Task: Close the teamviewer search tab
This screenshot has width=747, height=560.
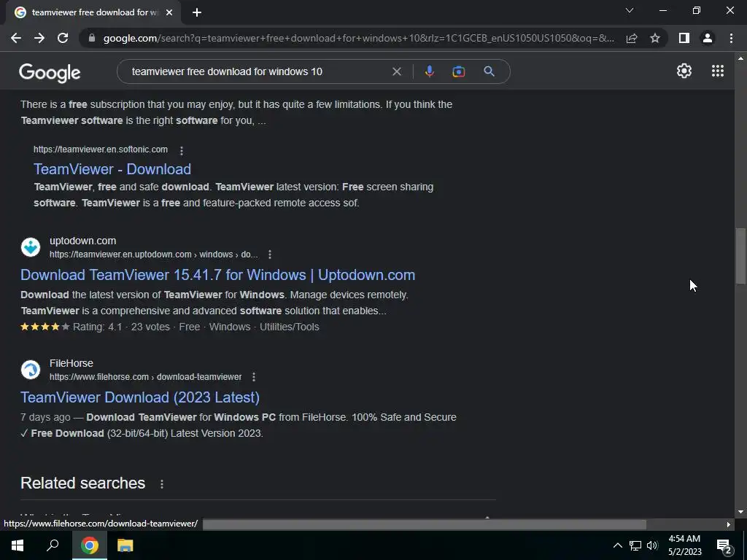Action: [169, 12]
